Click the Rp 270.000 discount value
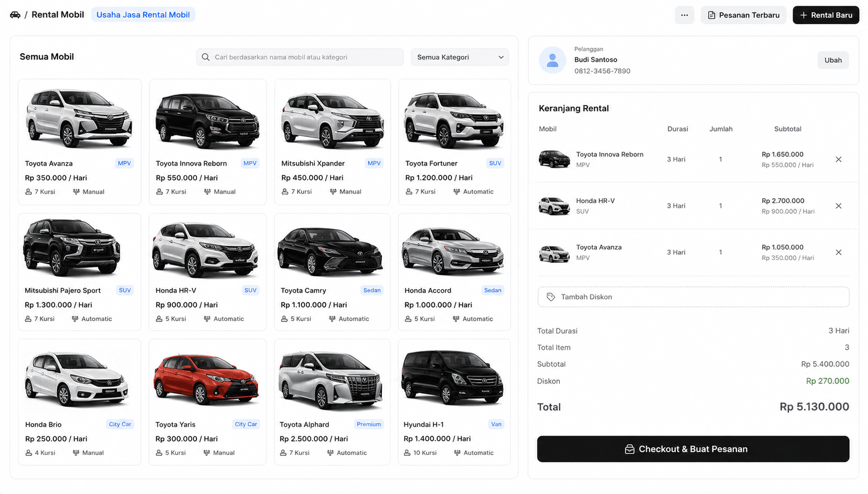 tap(827, 381)
